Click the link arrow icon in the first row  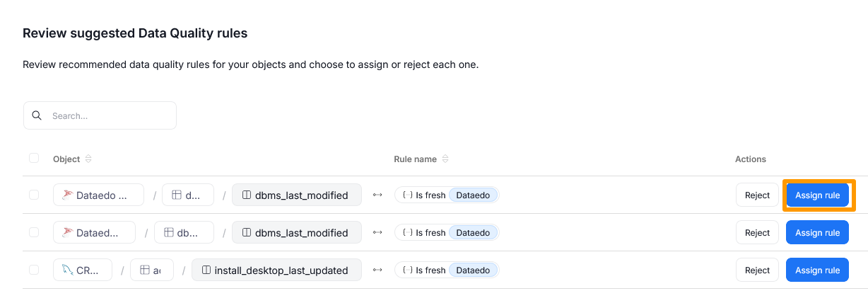coord(377,195)
